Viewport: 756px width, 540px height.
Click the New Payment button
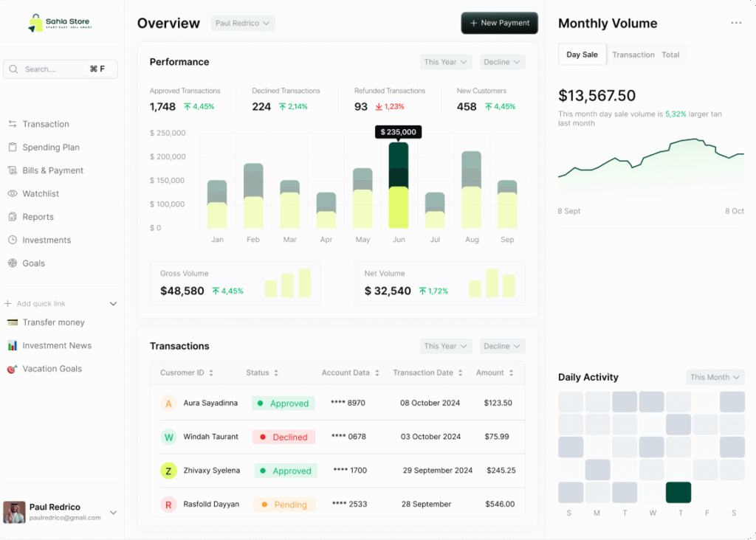(x=499, y=23)
